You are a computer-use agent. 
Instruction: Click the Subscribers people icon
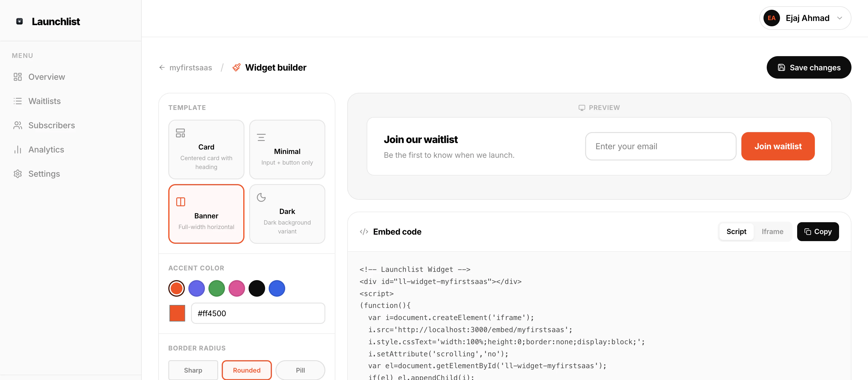[x=17, y=125]
